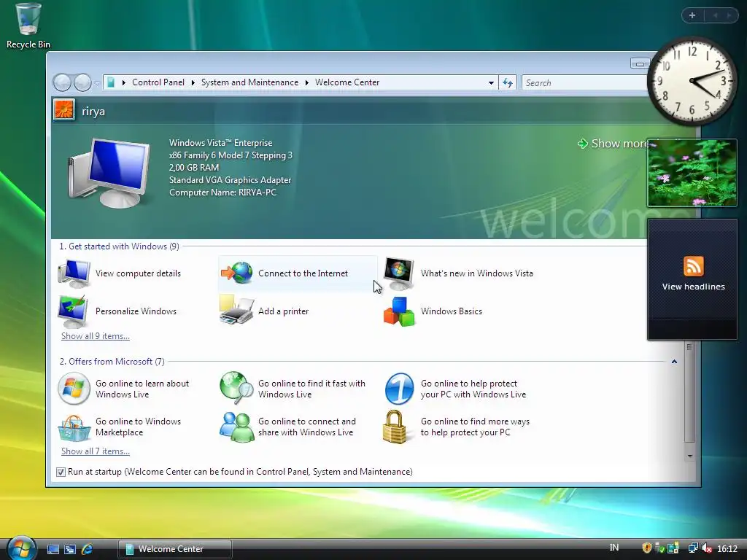Click the large computer image in header
747x560 pixels.
109,172
